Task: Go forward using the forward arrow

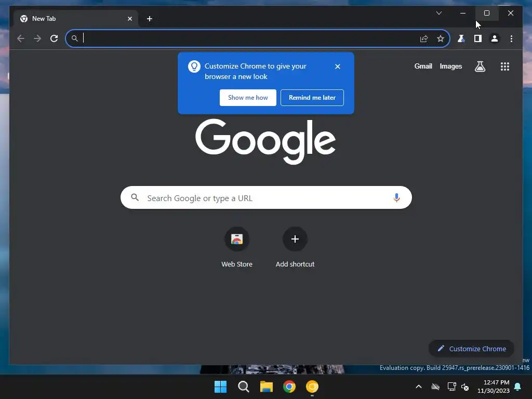Action: point(37,38)
